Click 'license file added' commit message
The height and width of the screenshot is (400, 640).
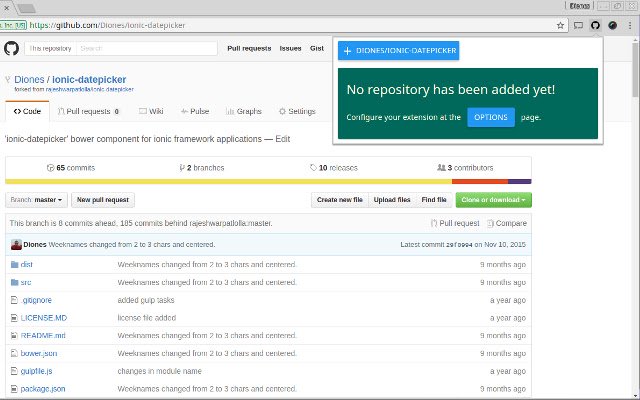(147, 318)
